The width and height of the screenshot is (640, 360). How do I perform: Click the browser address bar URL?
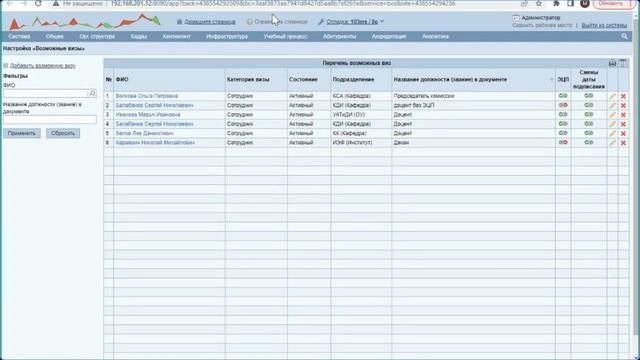click(282, 3)
